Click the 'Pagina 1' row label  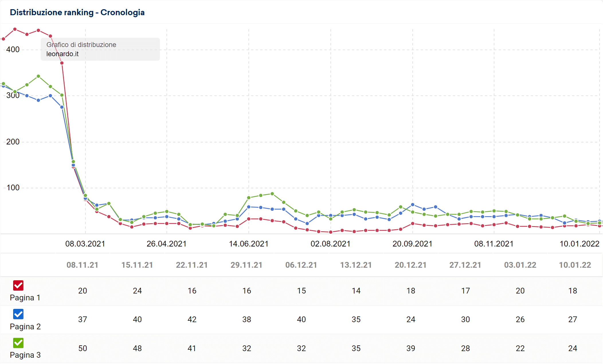[25, 298]
